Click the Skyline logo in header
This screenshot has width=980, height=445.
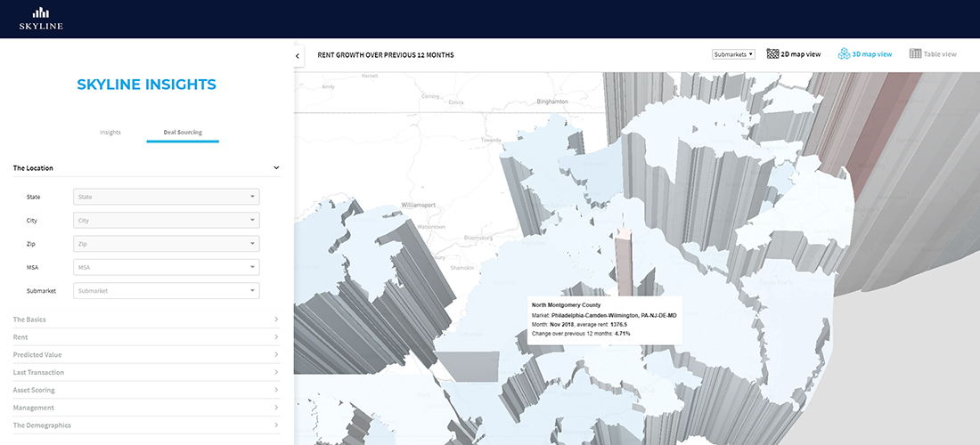pyautogui.click(x=41, y=19)
